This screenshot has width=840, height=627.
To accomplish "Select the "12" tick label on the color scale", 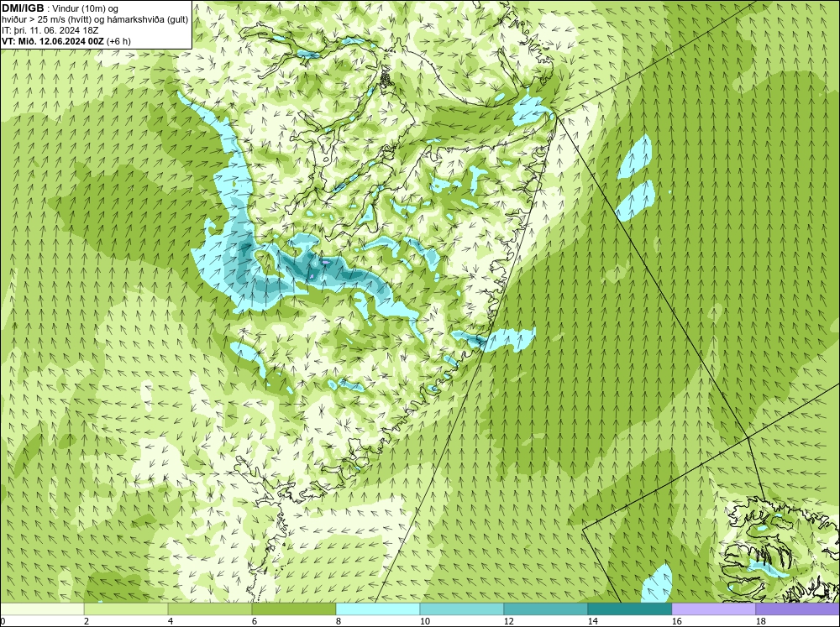I will click(509, 621).
